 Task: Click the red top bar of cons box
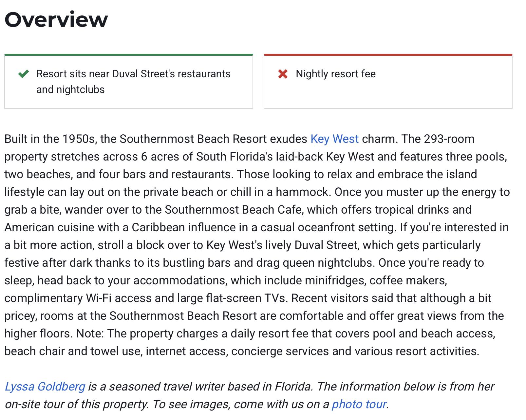click(x=388, y=55)
